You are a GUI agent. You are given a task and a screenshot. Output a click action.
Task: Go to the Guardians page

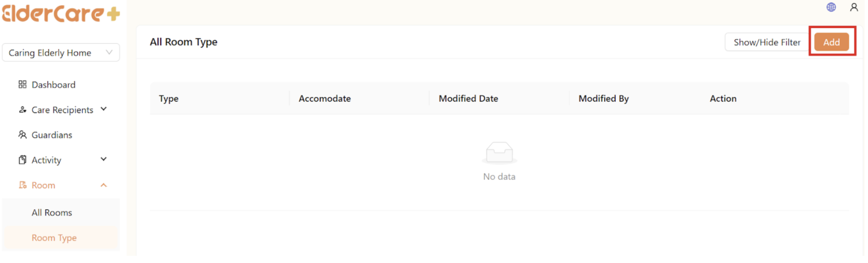click(x=52, y=135)
